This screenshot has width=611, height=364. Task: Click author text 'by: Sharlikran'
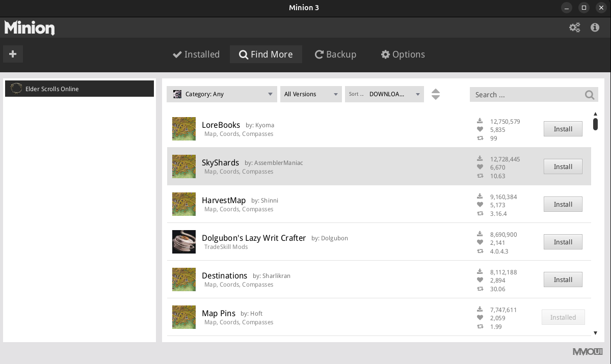pyautogui.click(x=272, y=275)
